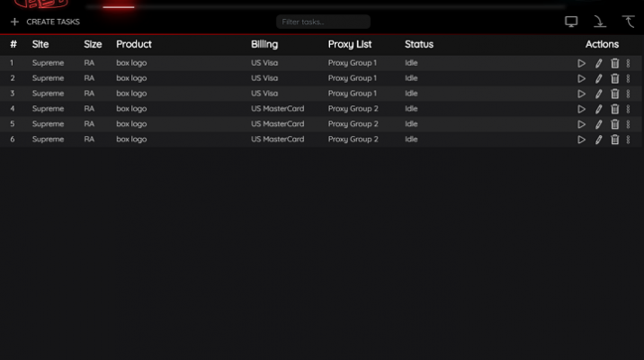Edit task 2 using the pencil icon
Screen dimensions: 644x360
[599, 79]
